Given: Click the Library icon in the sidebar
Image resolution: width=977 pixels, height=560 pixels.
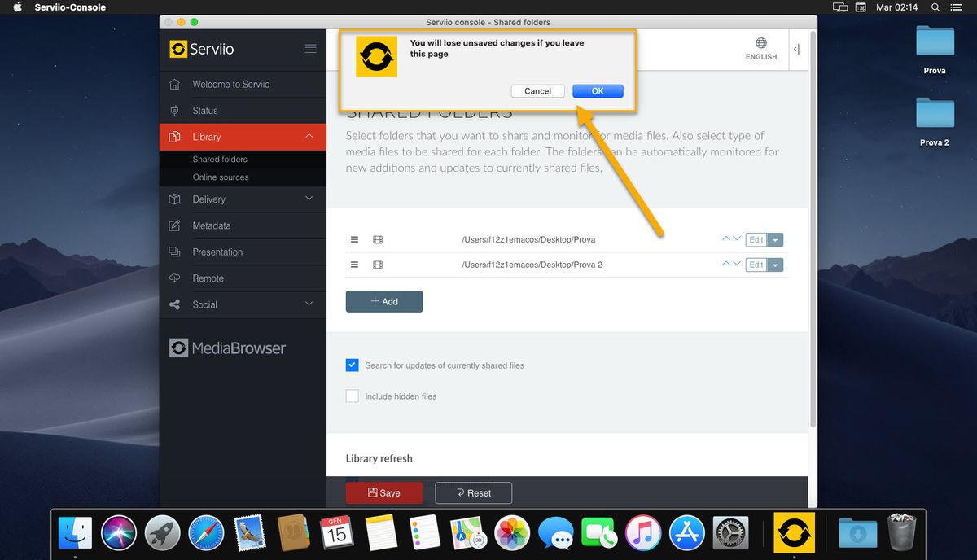Looking at the screenshot, I should [174, 136].
